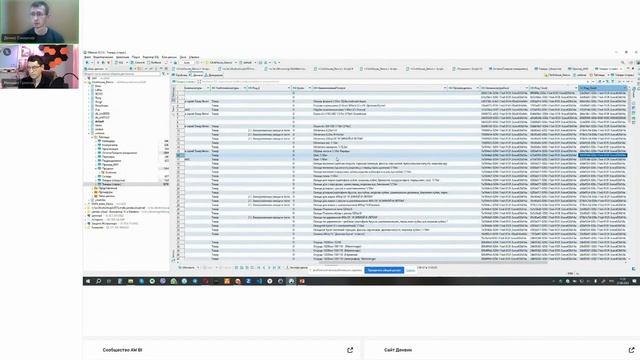640x360 pixels.
Task: Click the data filter expression field
Action: tap(392, 82)
